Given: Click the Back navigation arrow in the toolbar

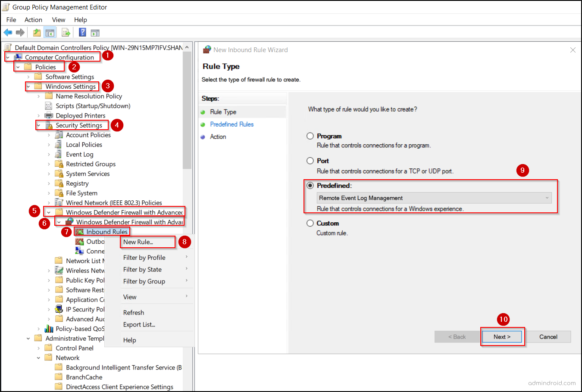Looking at the screenshot, I should [x=8, y=32].
